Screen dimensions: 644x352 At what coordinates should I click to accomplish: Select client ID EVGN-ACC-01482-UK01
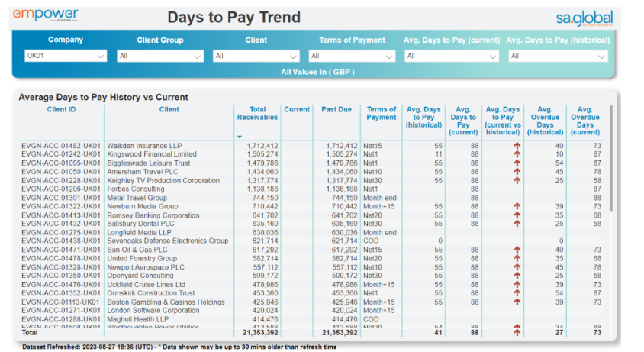tap(61, 146)
